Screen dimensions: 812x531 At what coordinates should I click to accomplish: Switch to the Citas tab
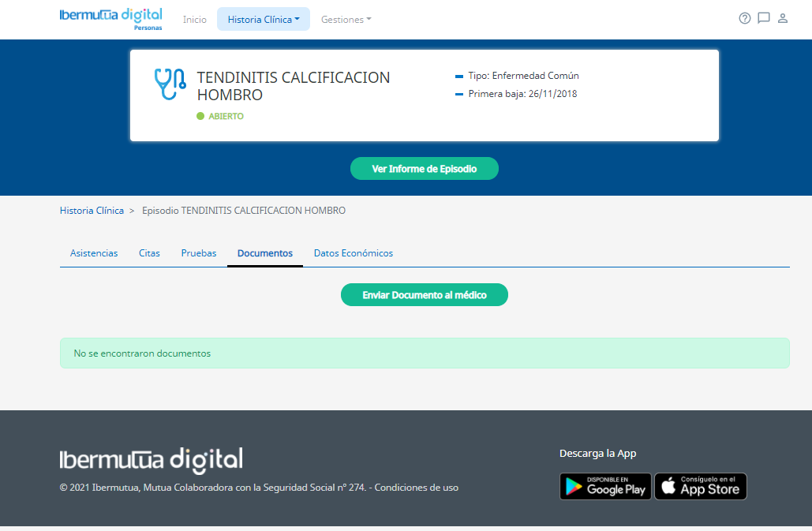(149, 253)
